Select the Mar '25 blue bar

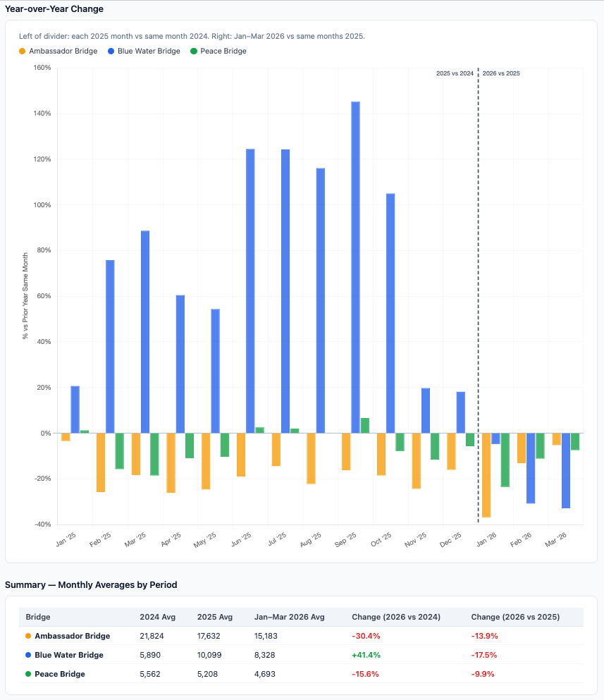145,332
